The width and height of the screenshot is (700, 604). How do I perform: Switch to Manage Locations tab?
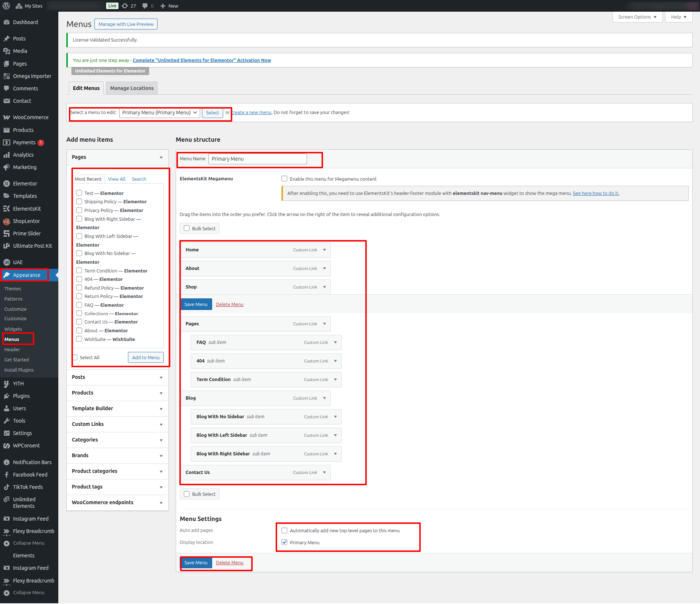point(132,88)
